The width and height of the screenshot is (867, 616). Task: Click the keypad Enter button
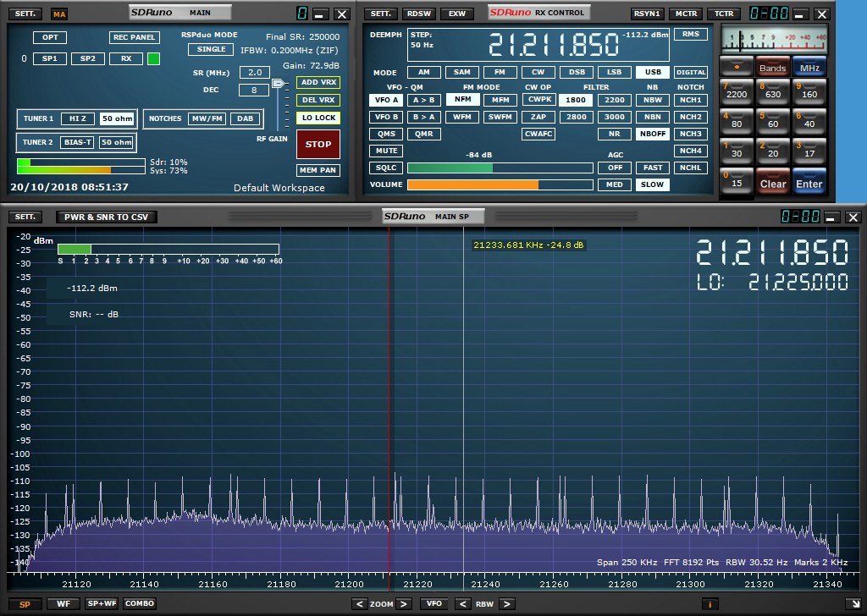809,183
